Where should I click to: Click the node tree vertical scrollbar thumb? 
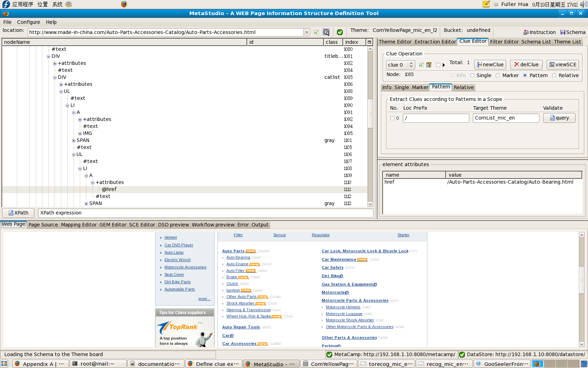click(x=370, y=114)
